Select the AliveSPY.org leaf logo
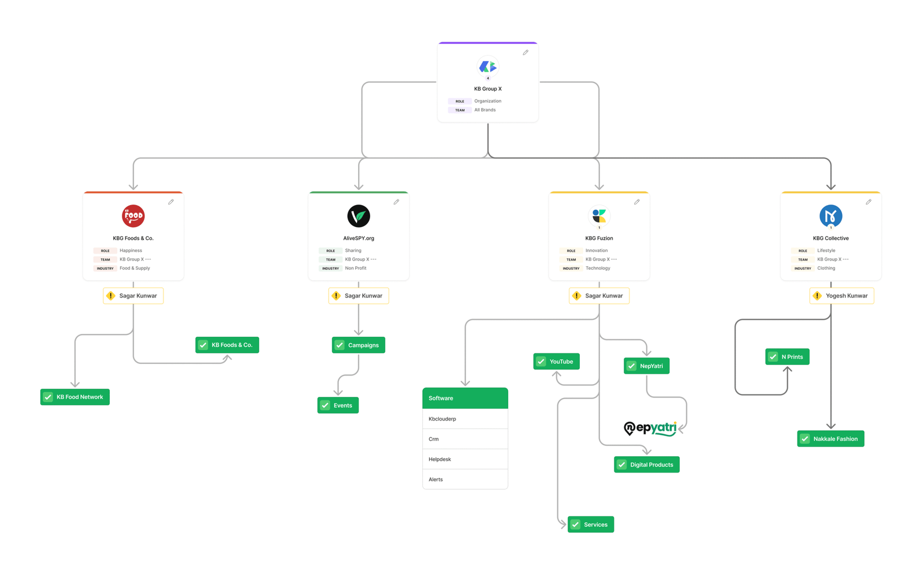The width and height of the screenshot is (924, 573). tap(359, 216)
